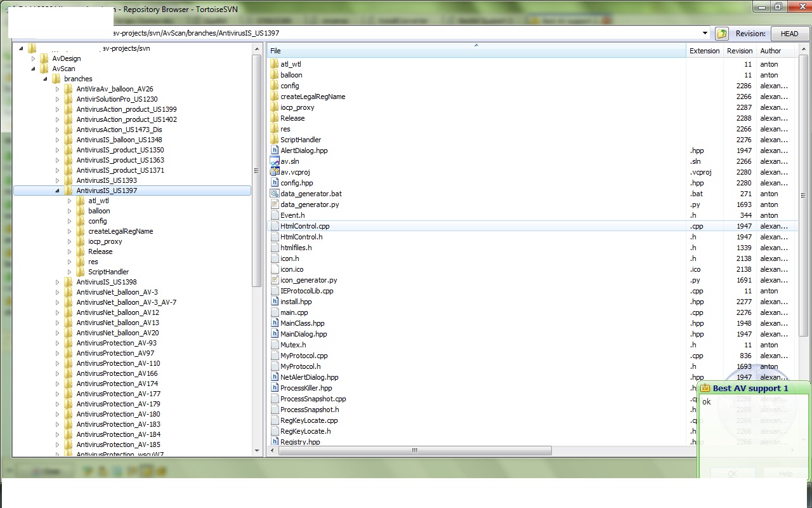Collapse the AntivirusIS_US1397 tree node
The height and width of the screenshot is (508, 812).
coord(57,190)
